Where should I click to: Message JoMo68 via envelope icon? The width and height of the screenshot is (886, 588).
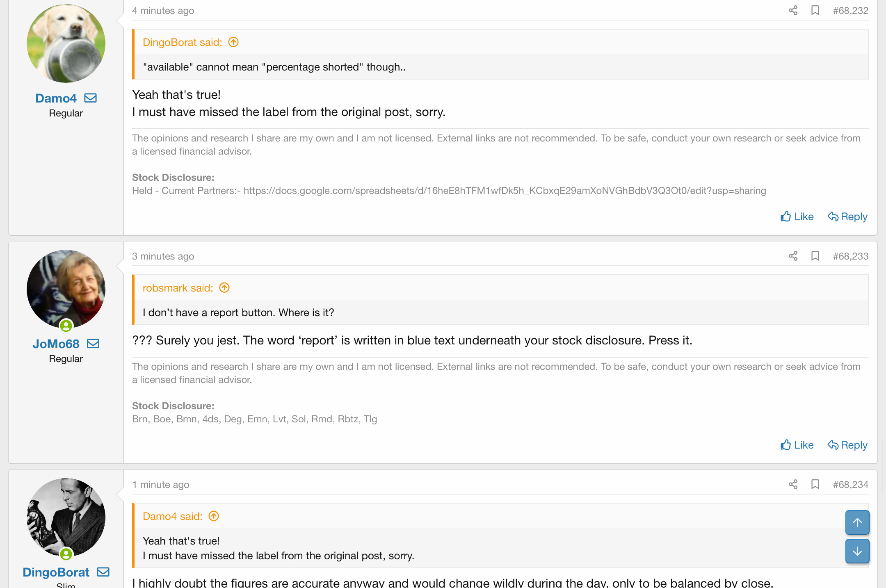[93, 344]
